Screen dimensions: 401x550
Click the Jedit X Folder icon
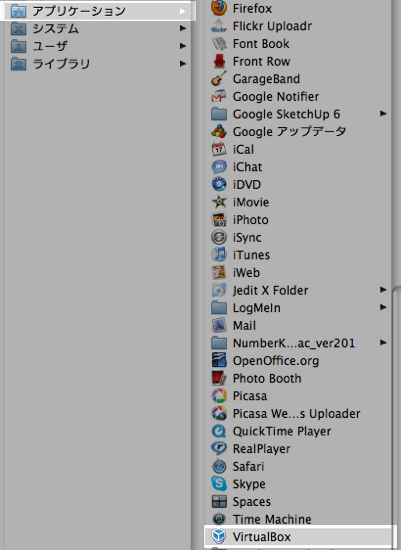(x=219, y=290)
